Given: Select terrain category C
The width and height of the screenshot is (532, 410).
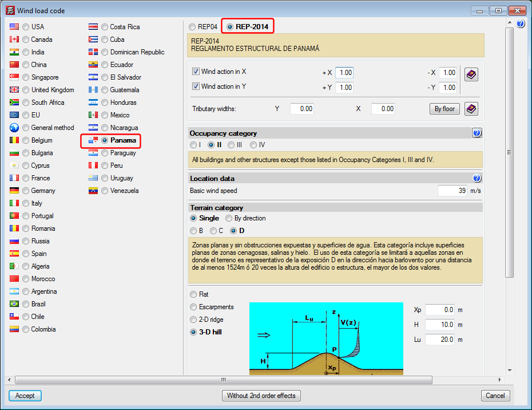Looking at the screenshot, I should tap(213, 231).
